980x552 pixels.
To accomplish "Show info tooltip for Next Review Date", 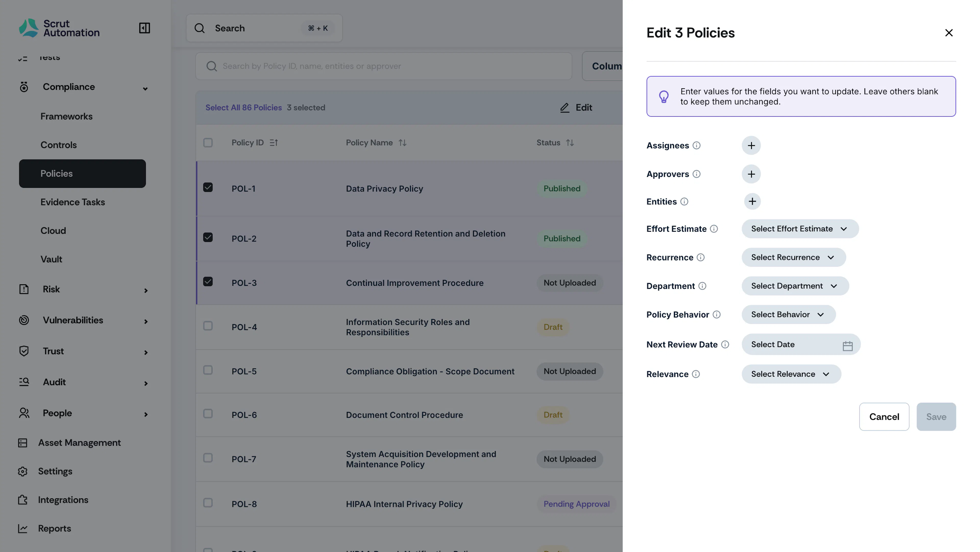I will [x=725, y=344].
